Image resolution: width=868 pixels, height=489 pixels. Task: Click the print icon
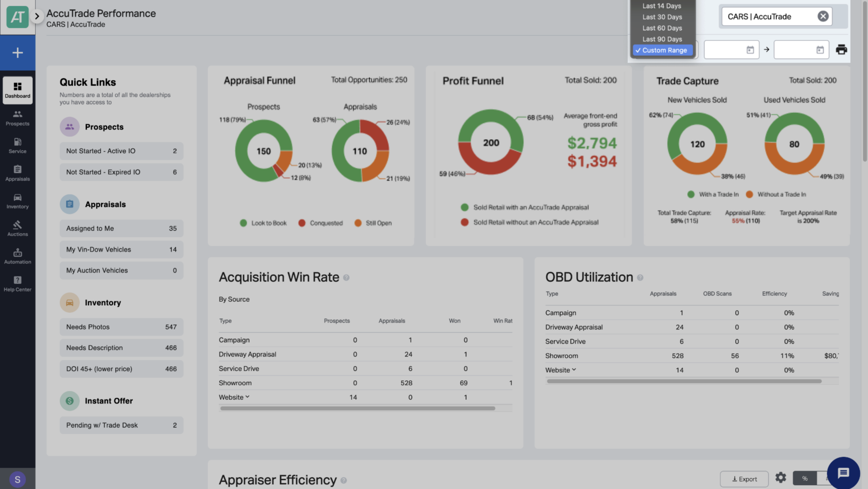841,50
